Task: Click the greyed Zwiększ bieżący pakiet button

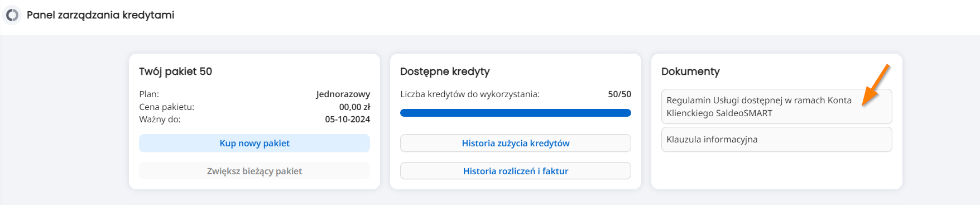Action: click(254, 171)
